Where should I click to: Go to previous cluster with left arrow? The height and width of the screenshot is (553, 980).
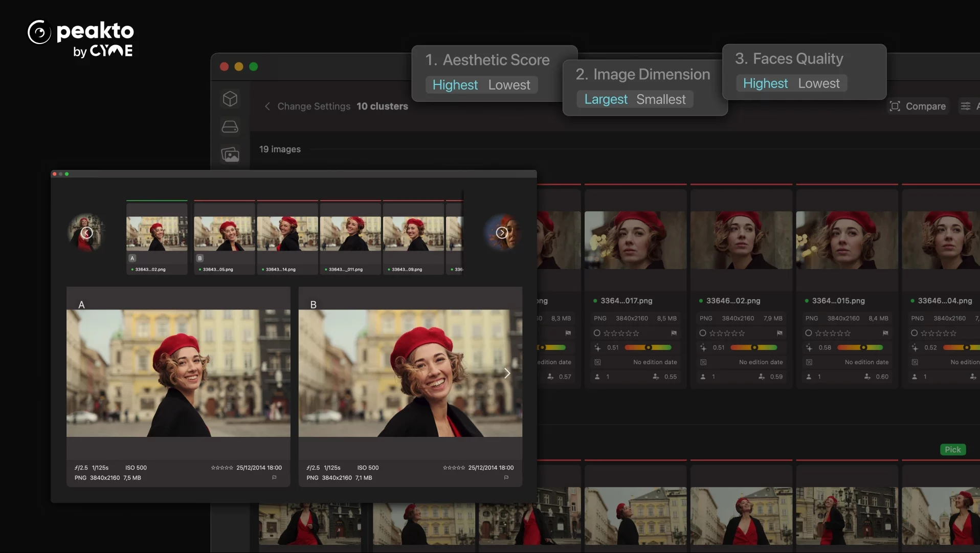[87, 233]
